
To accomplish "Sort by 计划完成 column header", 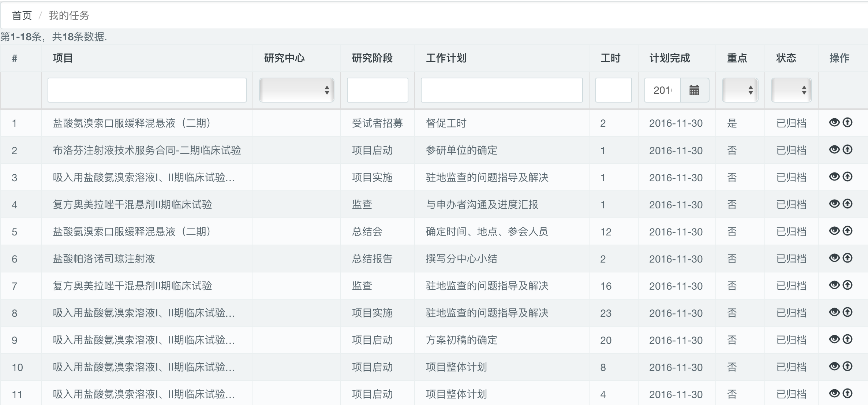I will tap(670, 58).
